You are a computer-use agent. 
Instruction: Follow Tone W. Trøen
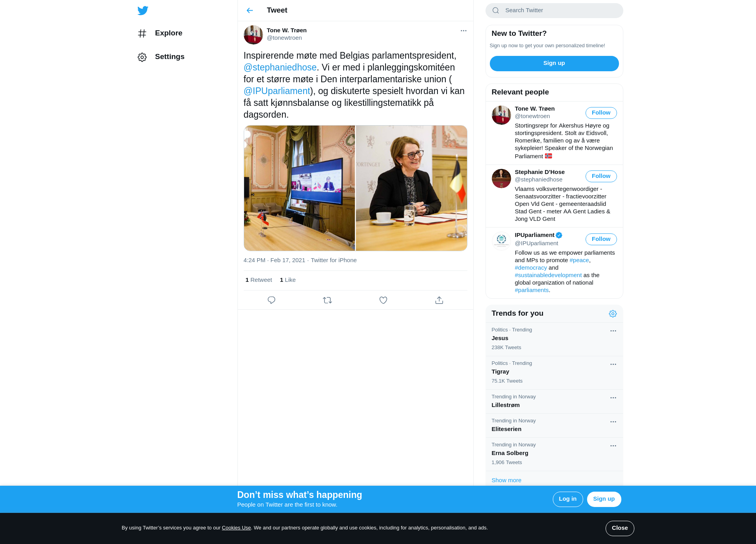[601, 113]
